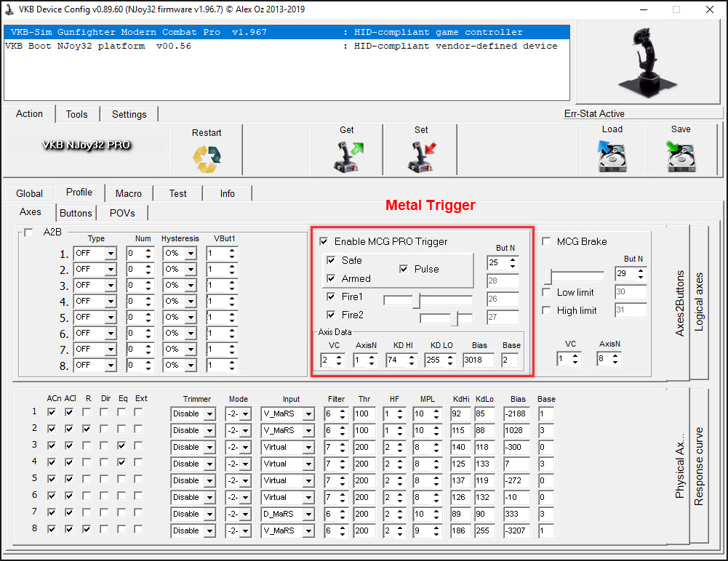Toggle the Fire2 checkbox
The height and width of the screenshot is (561, 728).
pos(331,315)
